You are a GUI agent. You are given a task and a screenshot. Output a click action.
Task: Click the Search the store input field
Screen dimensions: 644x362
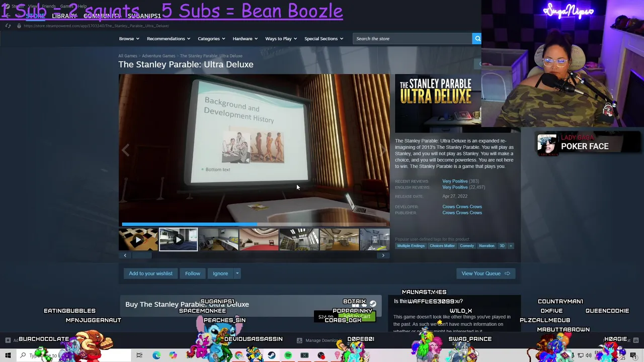coord(412,39)
